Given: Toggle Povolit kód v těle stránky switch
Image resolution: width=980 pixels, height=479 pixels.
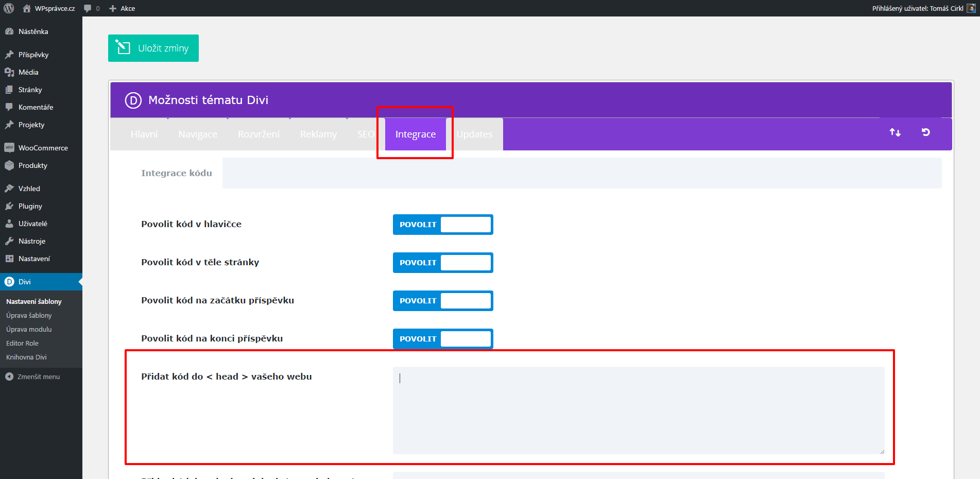Looking at the screenshot, I should pyautogui.click(x=443, y=263).
